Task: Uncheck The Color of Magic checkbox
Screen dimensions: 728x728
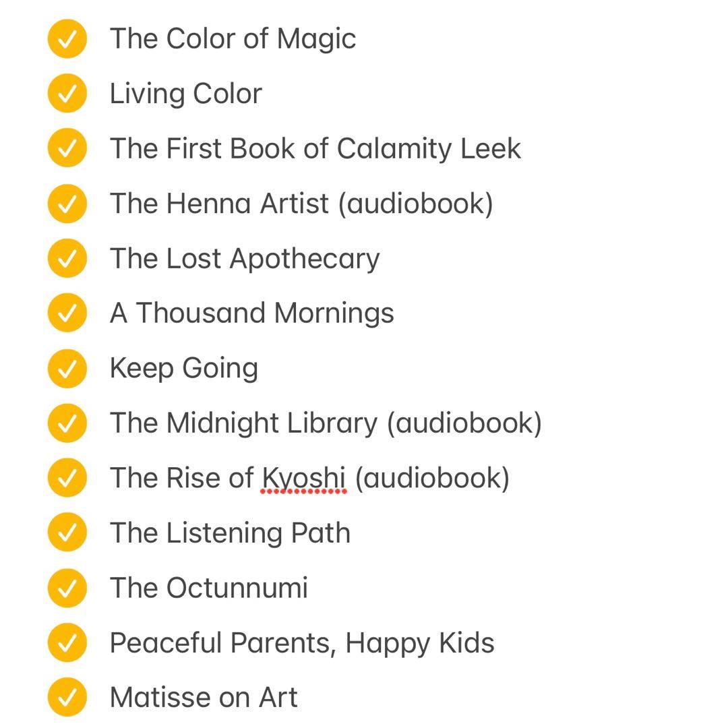Action: (x=67, y=39)
